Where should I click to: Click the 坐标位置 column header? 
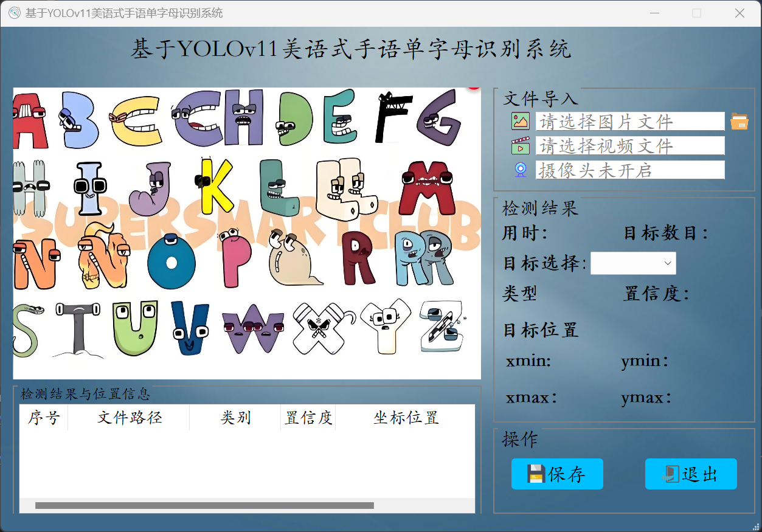point(406,418)
